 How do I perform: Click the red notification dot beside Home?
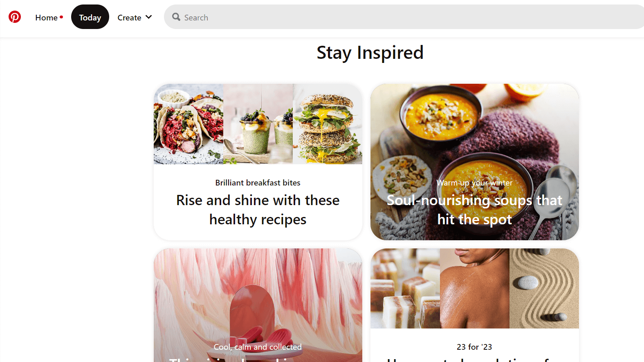pos(61,17)
